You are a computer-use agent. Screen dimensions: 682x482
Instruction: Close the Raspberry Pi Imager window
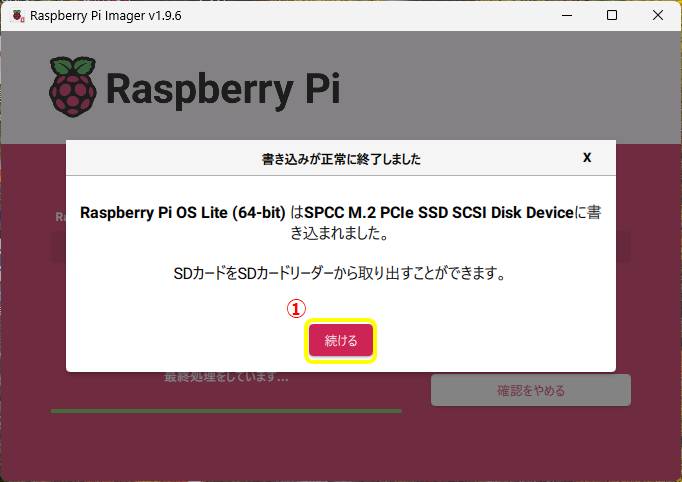[658, 15]
